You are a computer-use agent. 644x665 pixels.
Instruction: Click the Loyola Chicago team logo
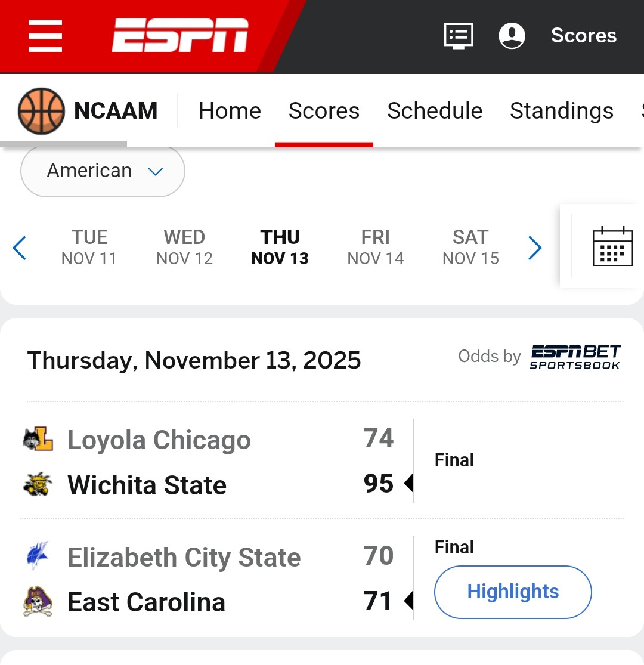38,440
